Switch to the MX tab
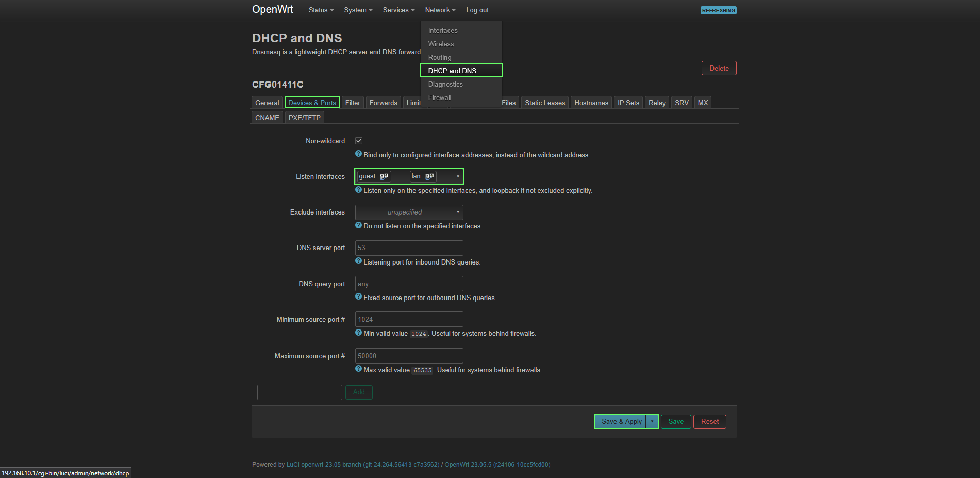 [703, 103]
